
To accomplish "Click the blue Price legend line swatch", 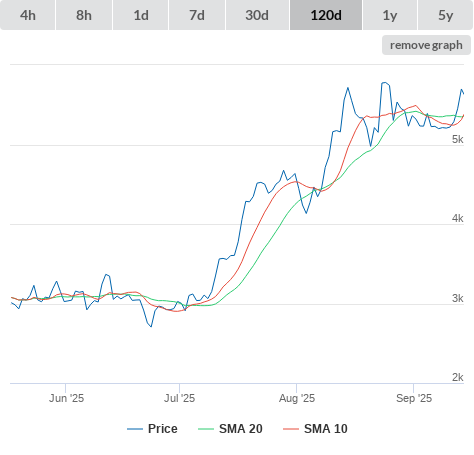I will point(135,429).
